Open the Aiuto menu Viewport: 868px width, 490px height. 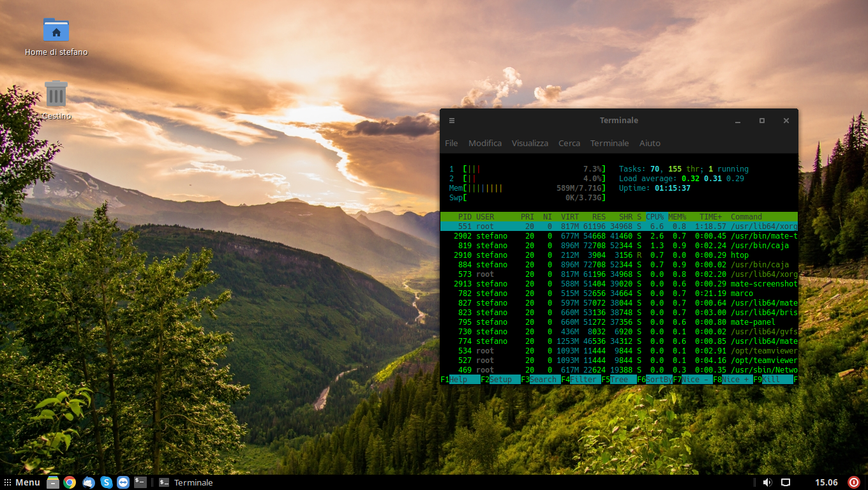(x=650, y=143)
